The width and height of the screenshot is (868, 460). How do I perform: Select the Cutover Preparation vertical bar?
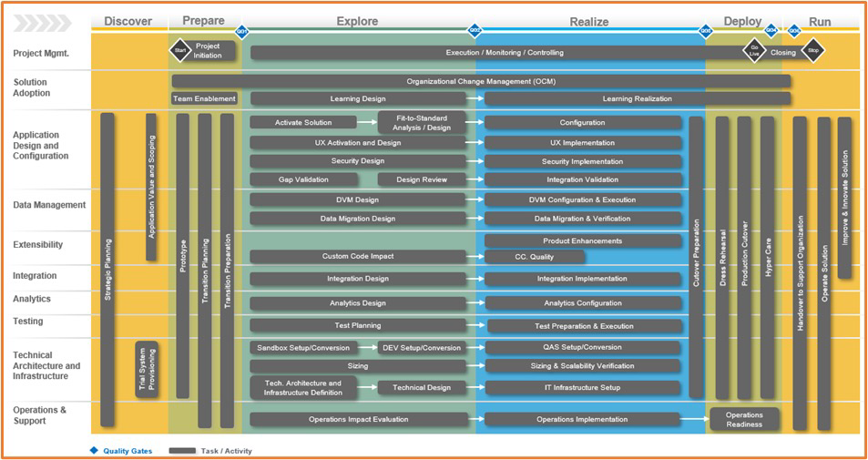696,257
